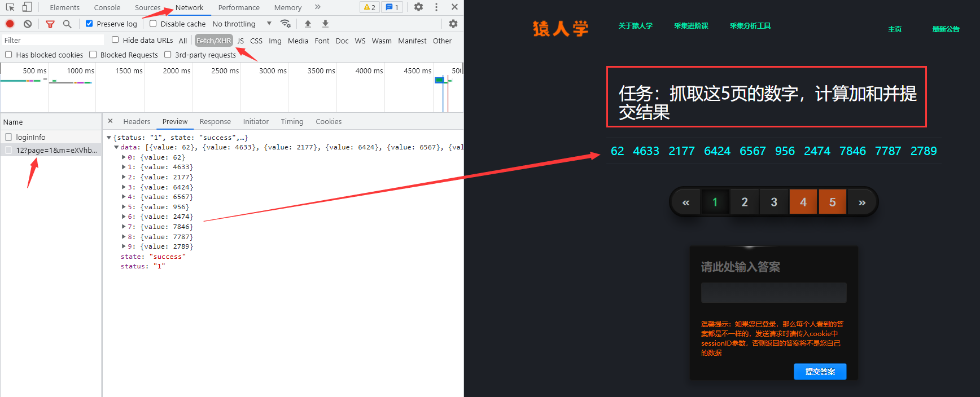This screenshot has height=397, width=980.
Task: Click the red filter funnel icon
Action: (50, 24)
